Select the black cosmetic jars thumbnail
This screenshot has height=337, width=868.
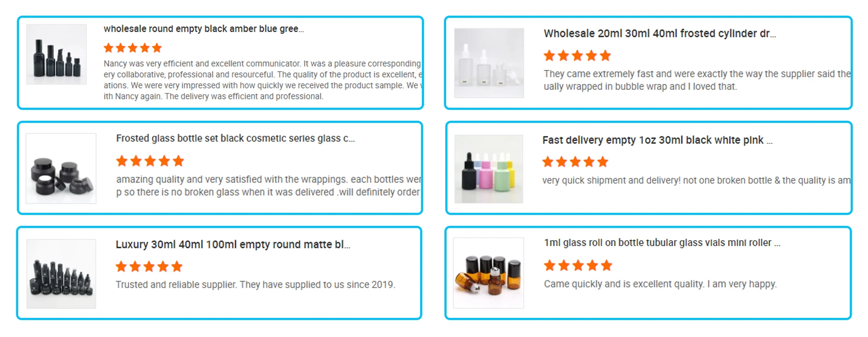(x=61, y=168)
